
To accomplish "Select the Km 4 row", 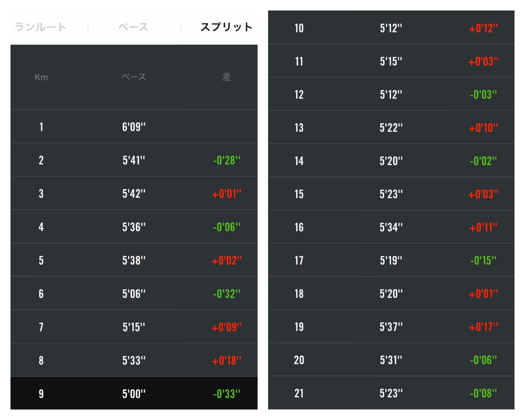I will (134, 227).
